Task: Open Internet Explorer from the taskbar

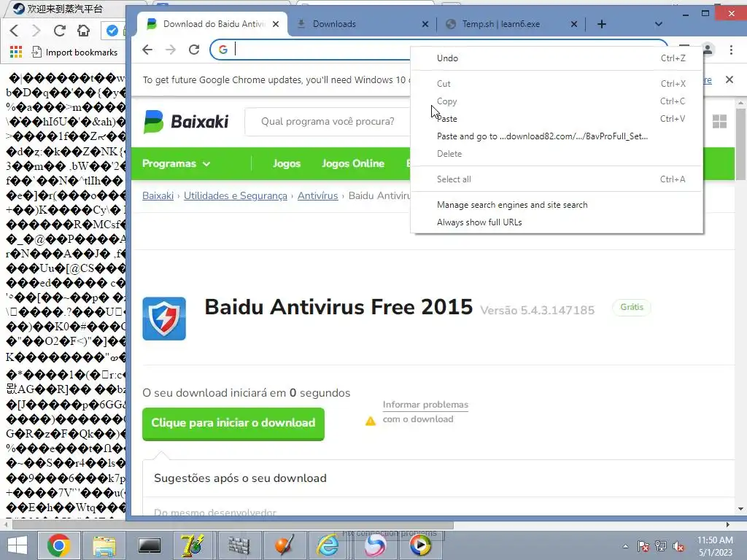Action: 329,545
